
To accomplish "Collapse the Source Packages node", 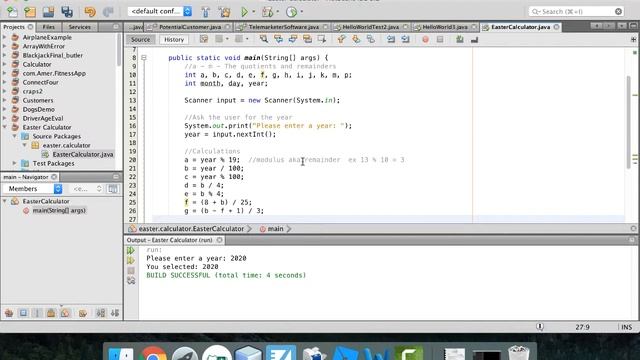I will [15, 136].
